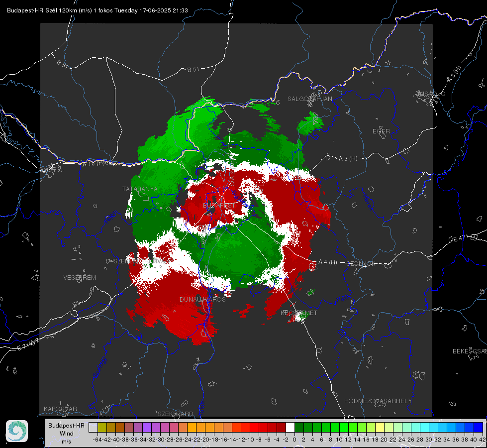
Task: Pick the bright green swatch between 10 and 12
Action: click(x=344, y=427)
